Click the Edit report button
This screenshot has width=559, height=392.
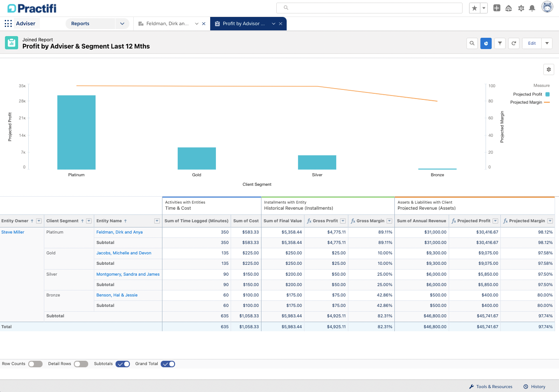(532, 43)
